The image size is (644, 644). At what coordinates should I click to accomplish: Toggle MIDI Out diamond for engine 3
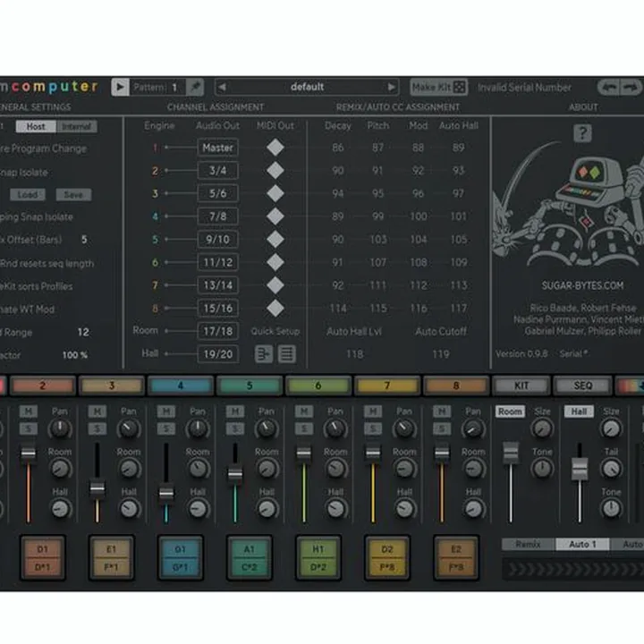pyautogui.click(x=275, y=193)
